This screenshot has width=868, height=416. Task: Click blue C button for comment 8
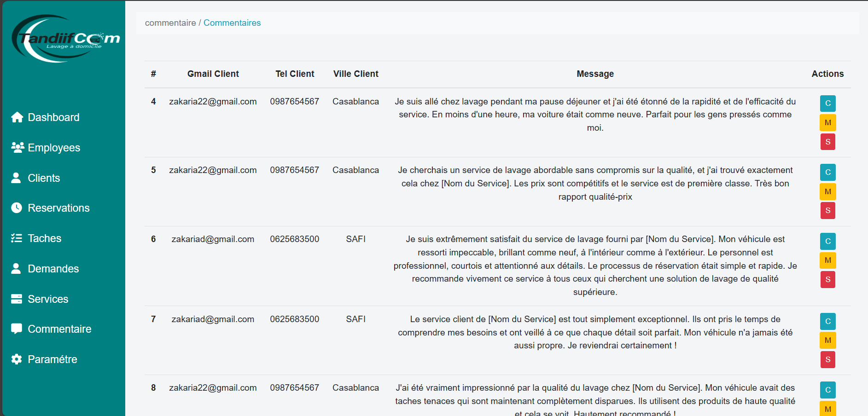click(828, 390)
